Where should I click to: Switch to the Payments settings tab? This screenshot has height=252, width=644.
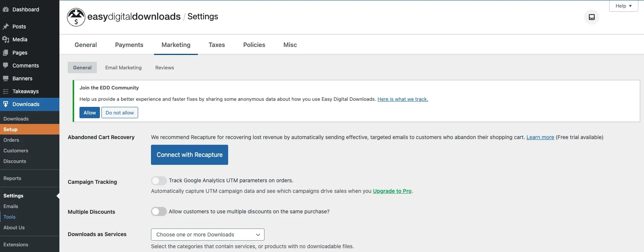(x=129, y=45)
